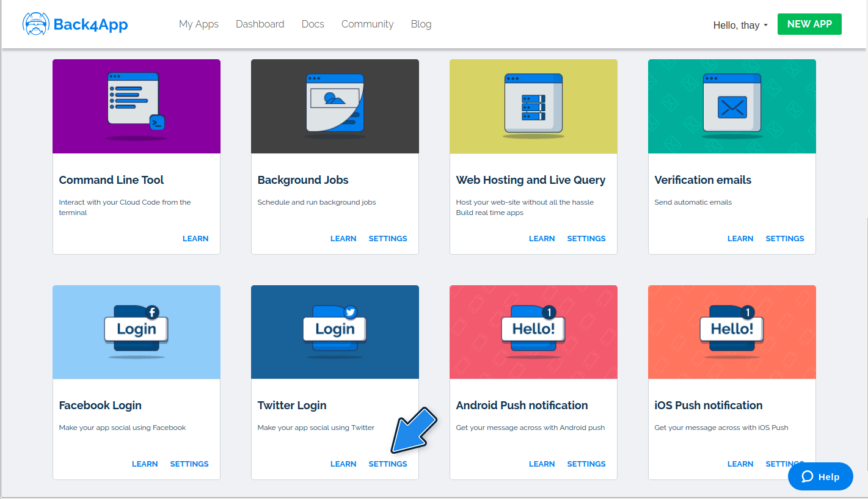The height and width of the screenshot is (499, 868).
Task: Open the My Apps menu item
Action: click(x=199, y=24)
